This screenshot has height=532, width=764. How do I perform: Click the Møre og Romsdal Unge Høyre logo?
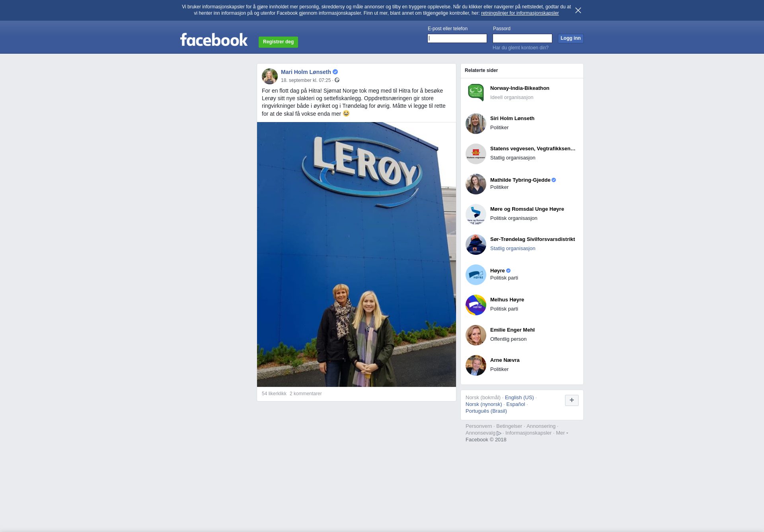476,214
